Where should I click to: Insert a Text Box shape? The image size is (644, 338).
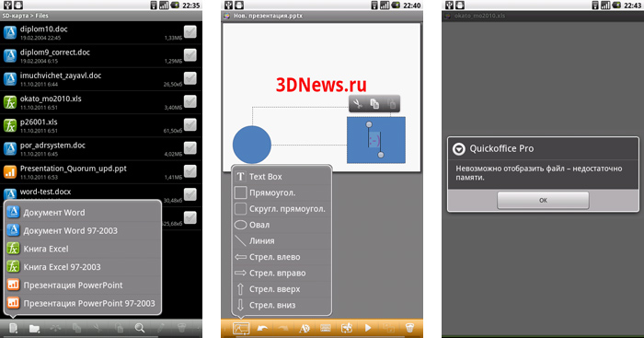click(282, 177)
